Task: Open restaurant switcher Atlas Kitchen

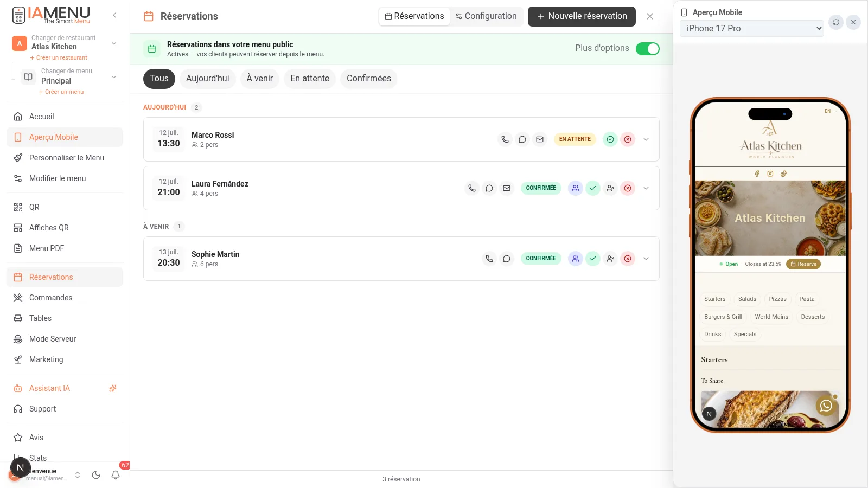Action: pos(65,42)
